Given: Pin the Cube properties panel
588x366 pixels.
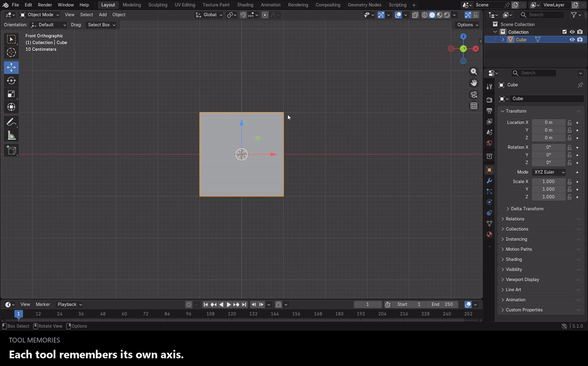Looking at the screenshot, I should [x=580, y=85].
